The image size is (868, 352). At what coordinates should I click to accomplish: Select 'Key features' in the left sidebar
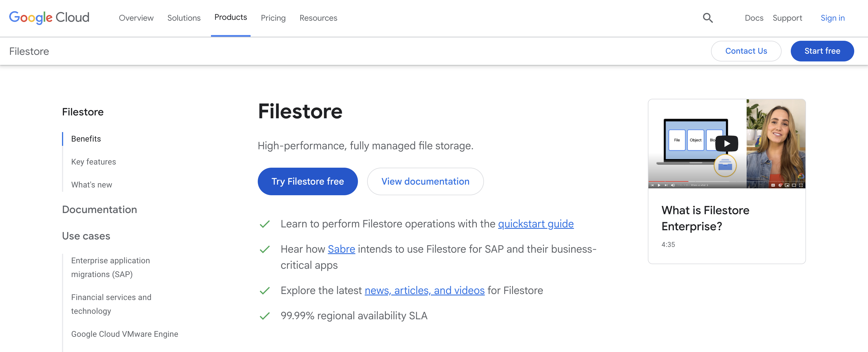93,162
